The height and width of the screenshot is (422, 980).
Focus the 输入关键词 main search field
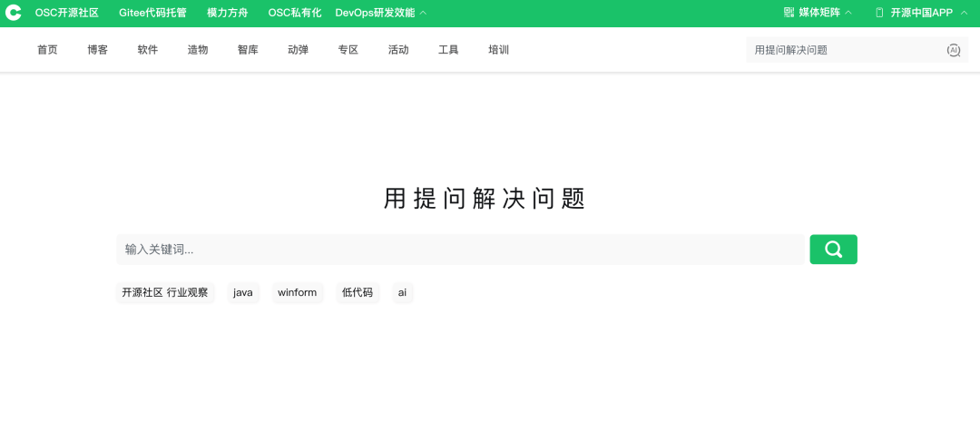click(x=460, y=250)
